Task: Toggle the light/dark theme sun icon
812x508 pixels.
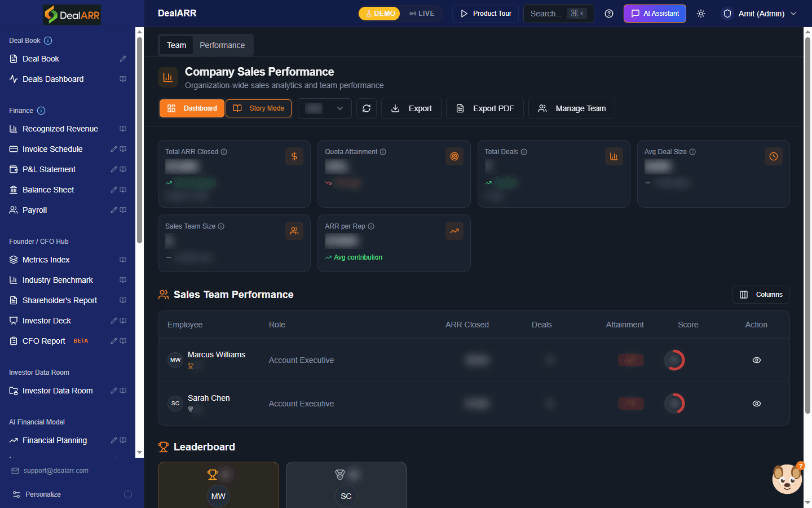Action: 701,14
